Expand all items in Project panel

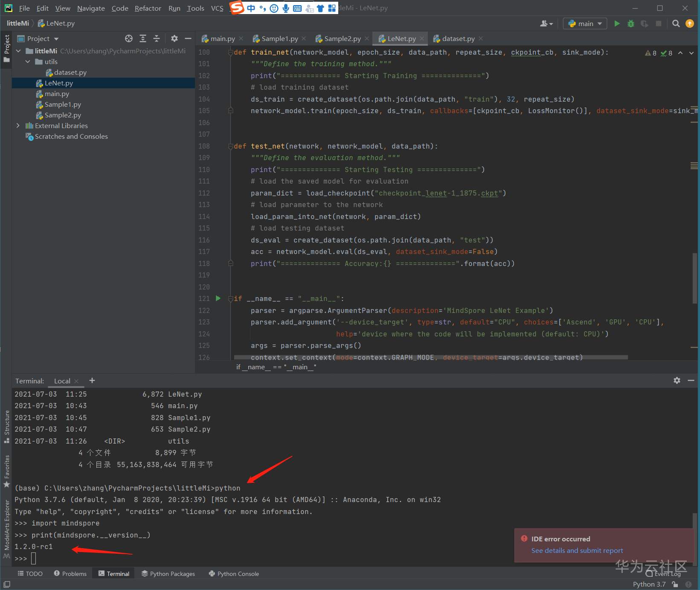pyautogui.click(x=143, y=38)
